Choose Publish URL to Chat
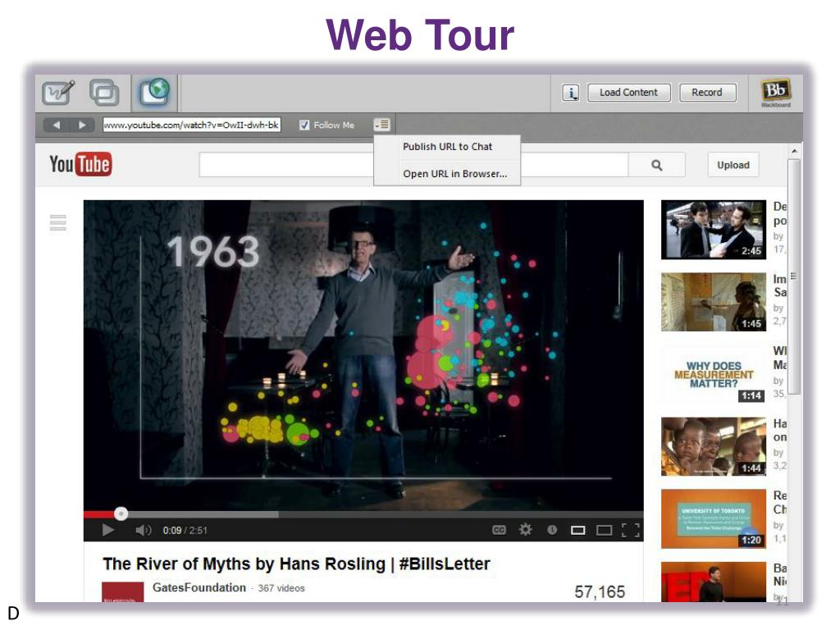This screenshot has width=840, height=630. 447,147
